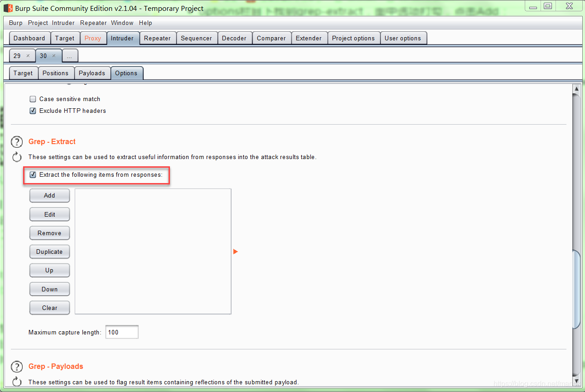Close Intruder attack tab 30
Image resolution: width=585 pixels, height=392 pixels.
coord(54,56)
